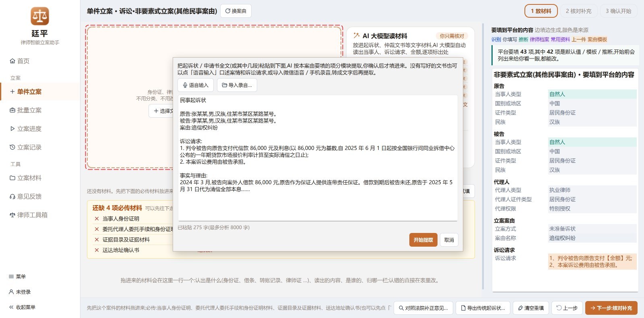Click 律师档案 legend label
This screenshot has width=644, height=318.
coord(539,39)
